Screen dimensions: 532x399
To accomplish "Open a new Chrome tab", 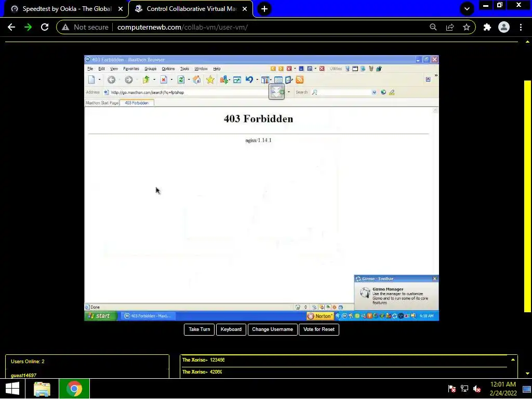I will tap(264, 9).
